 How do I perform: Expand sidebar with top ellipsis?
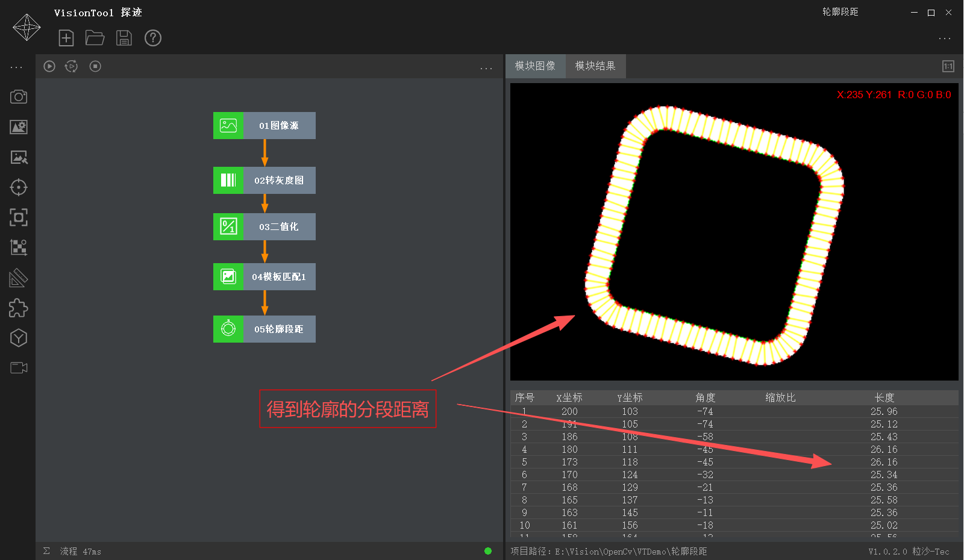click(16, 67)
